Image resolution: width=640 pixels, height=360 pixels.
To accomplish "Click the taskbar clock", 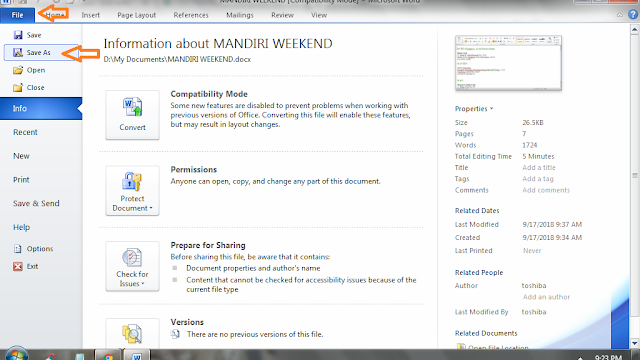I will (x=608, y=357).
